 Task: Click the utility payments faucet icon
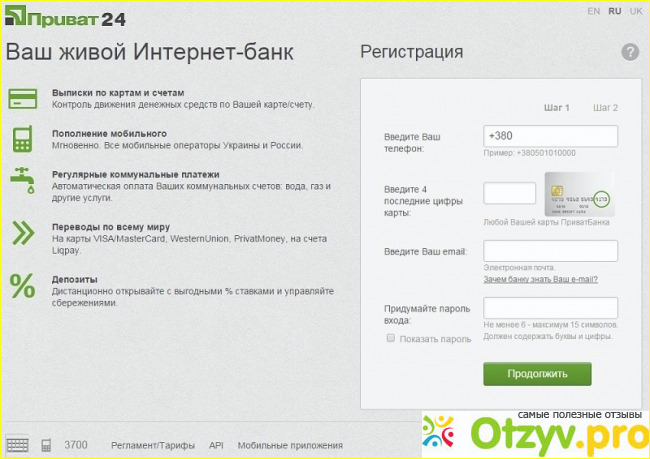23,180
